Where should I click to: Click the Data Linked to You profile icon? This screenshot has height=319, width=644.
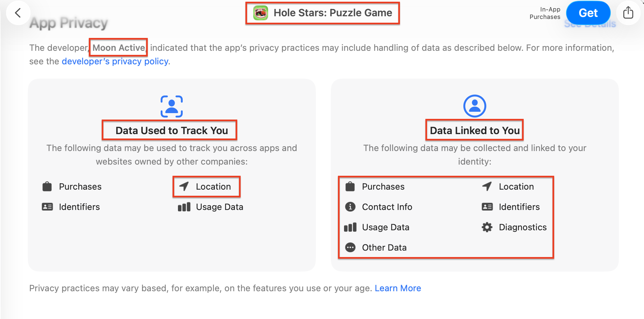tap(475, 106)
